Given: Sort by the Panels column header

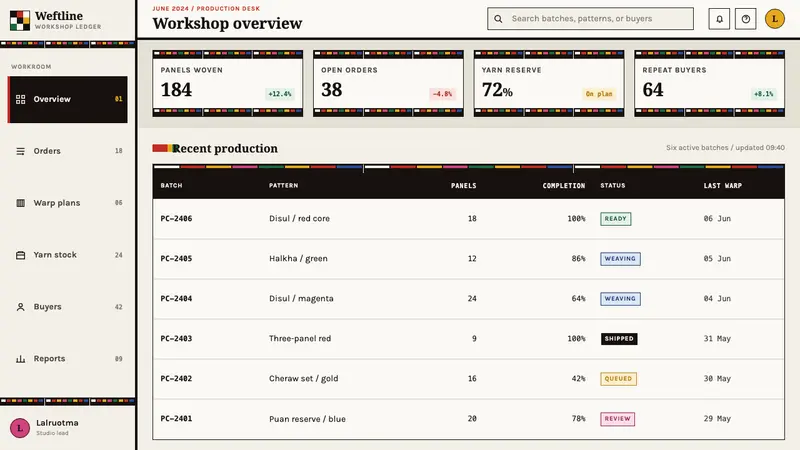Looking at the screenshot, I should [464, 186].
